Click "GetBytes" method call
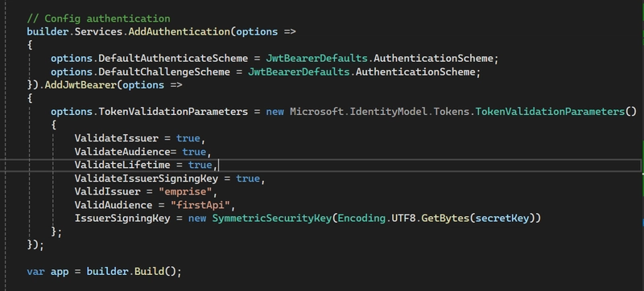This screenshot has height=291, width=644. pyautogui.click(x=445, y=218)
